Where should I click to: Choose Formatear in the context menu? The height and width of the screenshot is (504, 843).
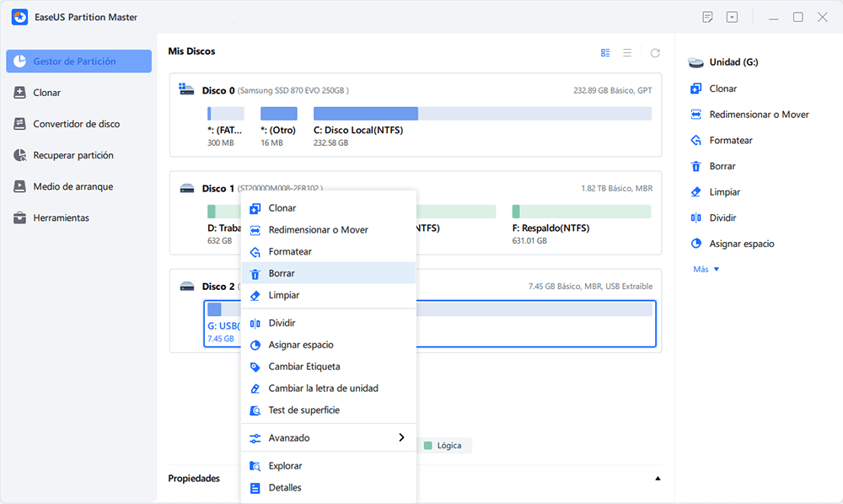point(329,251)
